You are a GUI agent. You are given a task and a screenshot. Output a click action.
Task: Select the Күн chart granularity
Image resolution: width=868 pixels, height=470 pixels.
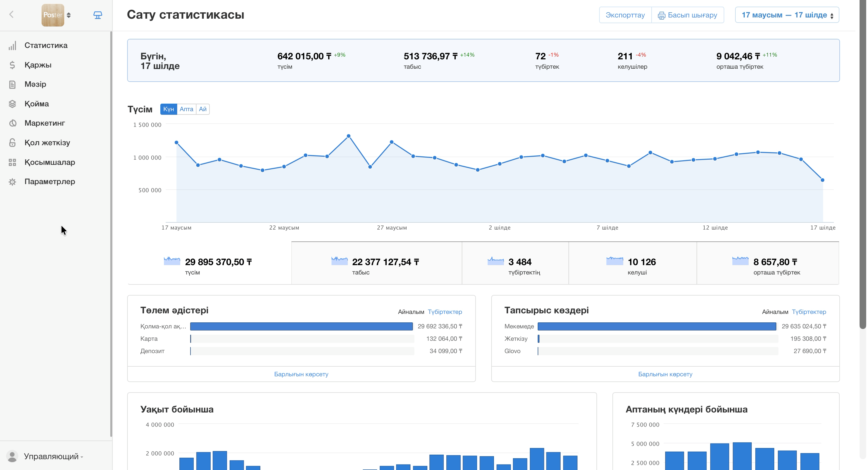tap(168, 109)
